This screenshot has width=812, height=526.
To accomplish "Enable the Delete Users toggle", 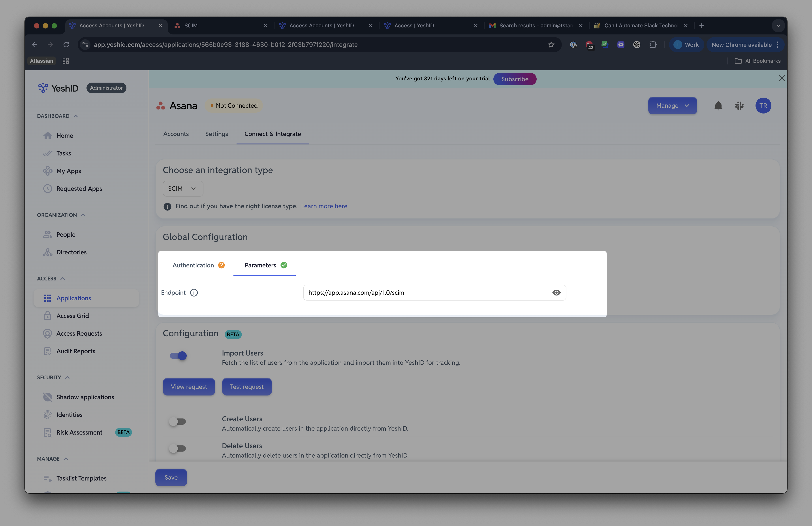I will pyautogui.click(x=177, y=448).
